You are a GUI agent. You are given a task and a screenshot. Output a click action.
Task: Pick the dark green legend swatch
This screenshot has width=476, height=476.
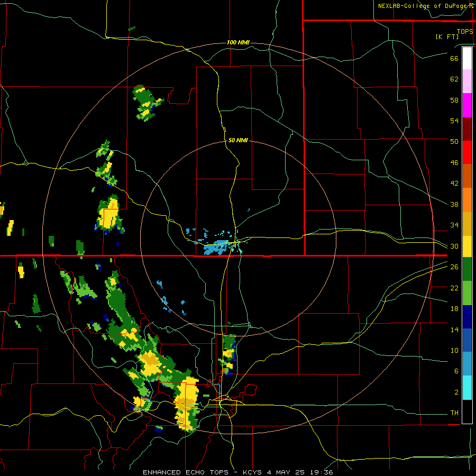(467, 269)
